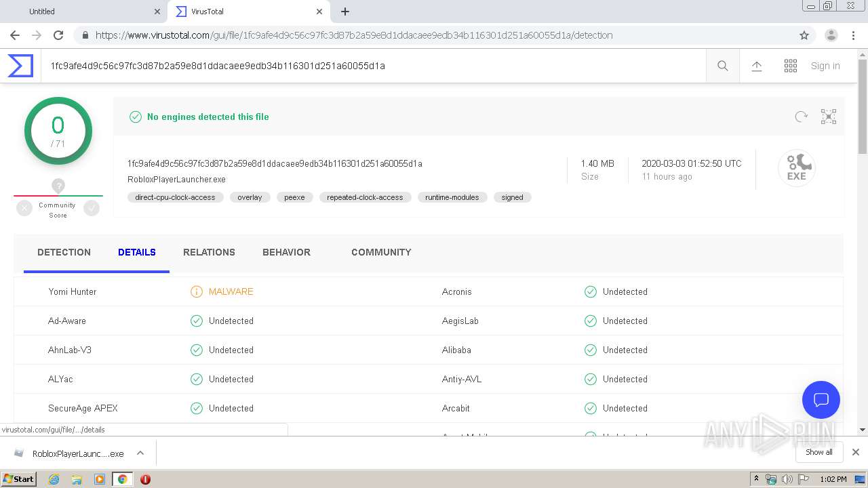Expand the RobloxPlayerLauncher download options chevron

coord(140,453)
